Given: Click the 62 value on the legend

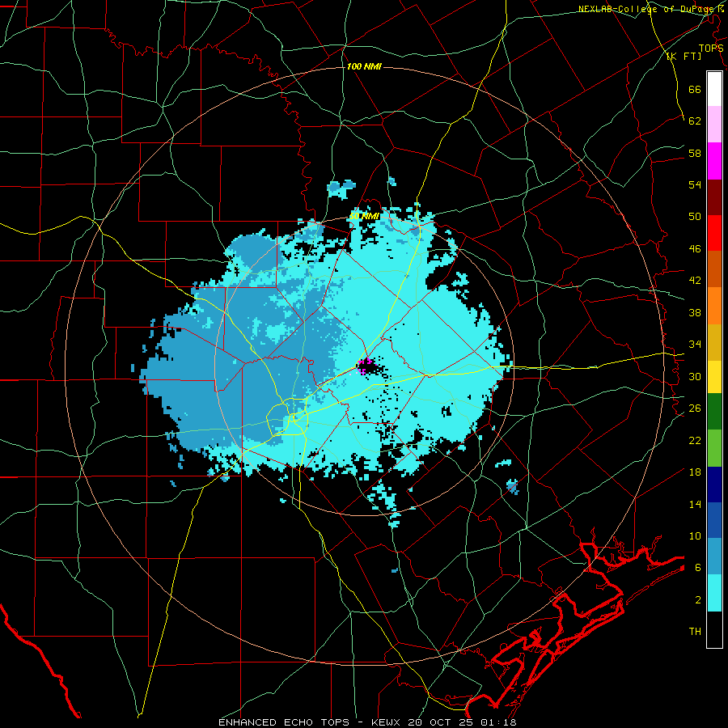Looking at the screenshot, I should pos(695,121).
